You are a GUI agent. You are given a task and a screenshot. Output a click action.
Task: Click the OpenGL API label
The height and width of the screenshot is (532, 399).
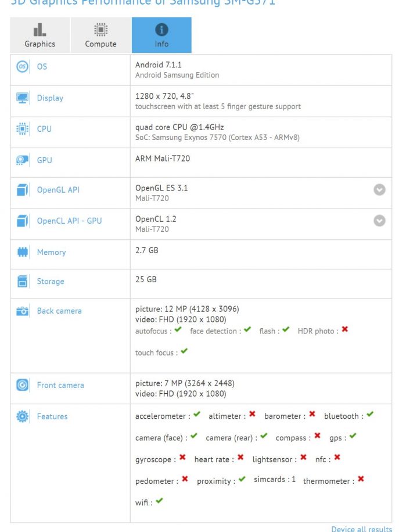point(58,190)
